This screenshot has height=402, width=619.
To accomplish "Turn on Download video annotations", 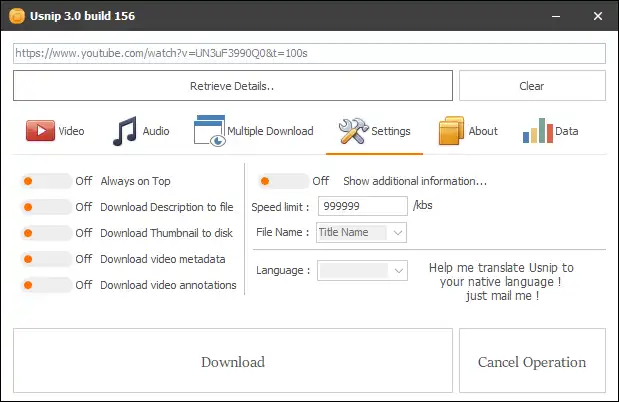I will (47, 285).
